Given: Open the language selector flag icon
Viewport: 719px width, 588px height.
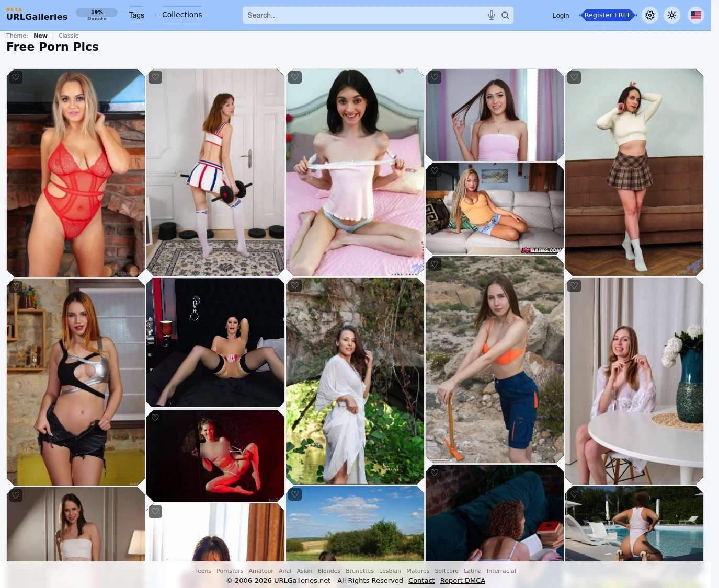Looking at the screenshot, I should [x=696, y=15].
